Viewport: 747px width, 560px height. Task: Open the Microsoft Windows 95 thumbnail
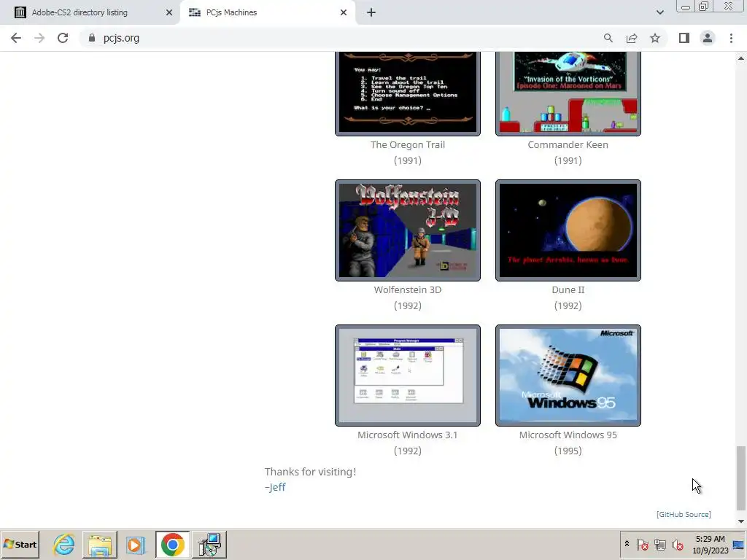point(568,376)
